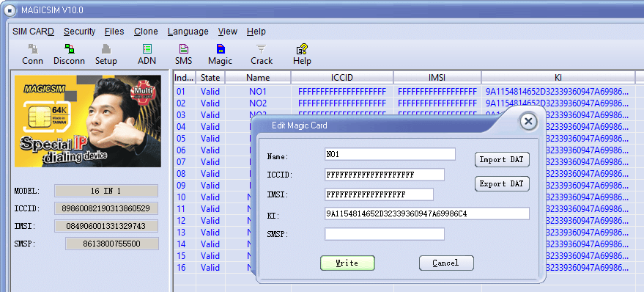Open the SIM CARD menu
The height and width of the screenshot is (292, 644).
coord(33,32)
